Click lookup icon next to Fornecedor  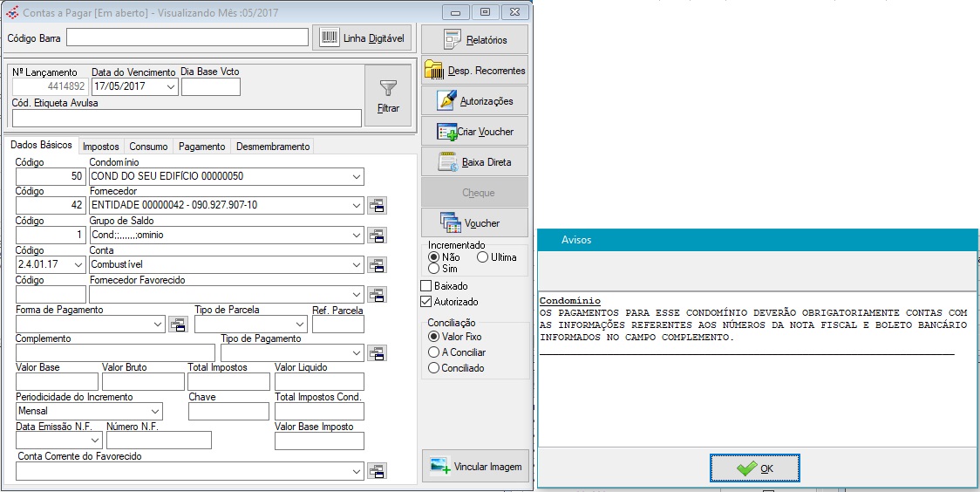click(x=377, y=205)
